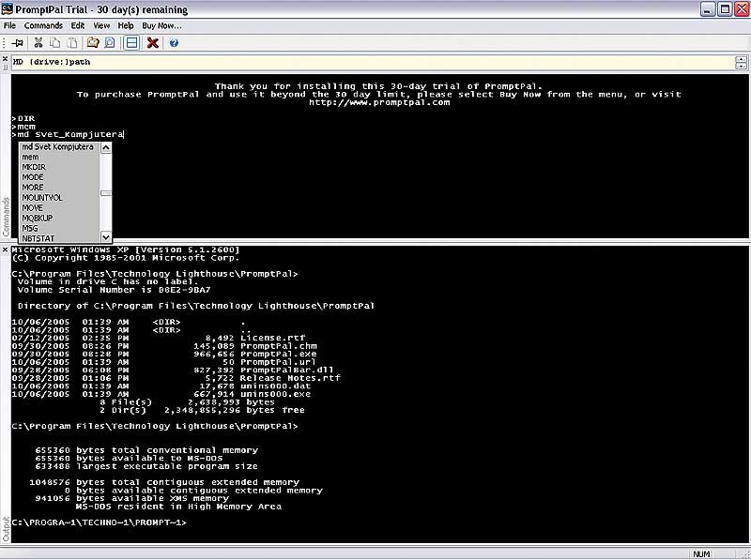
Task: Click the 'License.rtf' filename in the output
Action: (x=272, y=338)
